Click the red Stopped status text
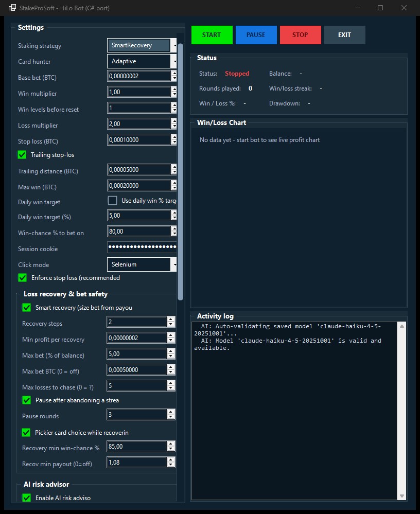The height and width of the screenshot is (514, 420). 237,74
